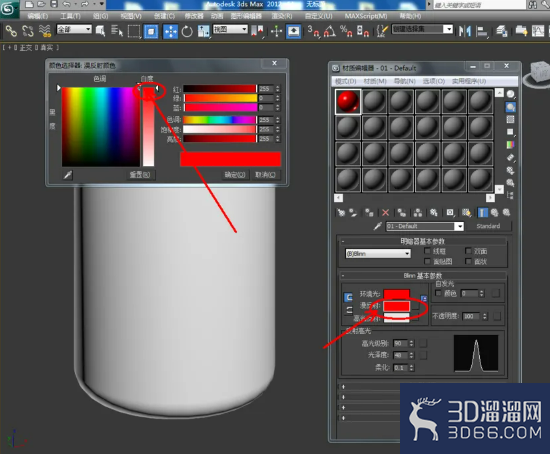This screenshot has height=454, width=550.
Task: Open the 视图 reference coordinate dropdown
Action: pyautogui.click(x=230, y=29)
